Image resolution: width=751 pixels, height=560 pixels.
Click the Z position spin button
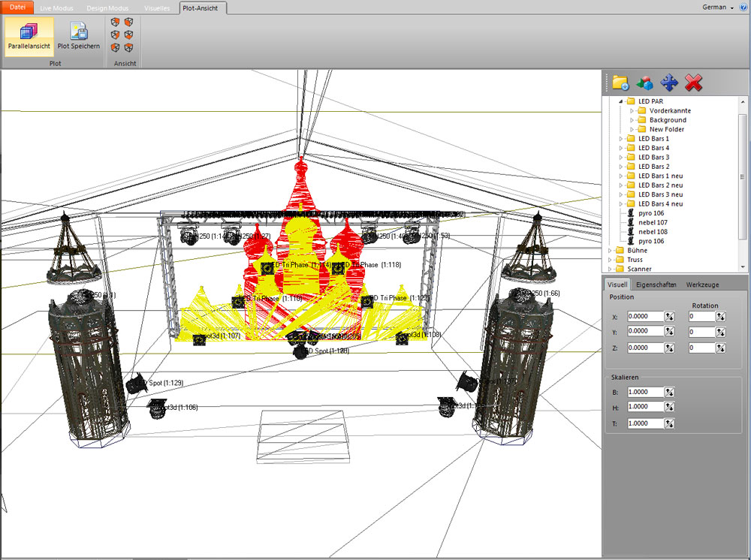[670, 348]
